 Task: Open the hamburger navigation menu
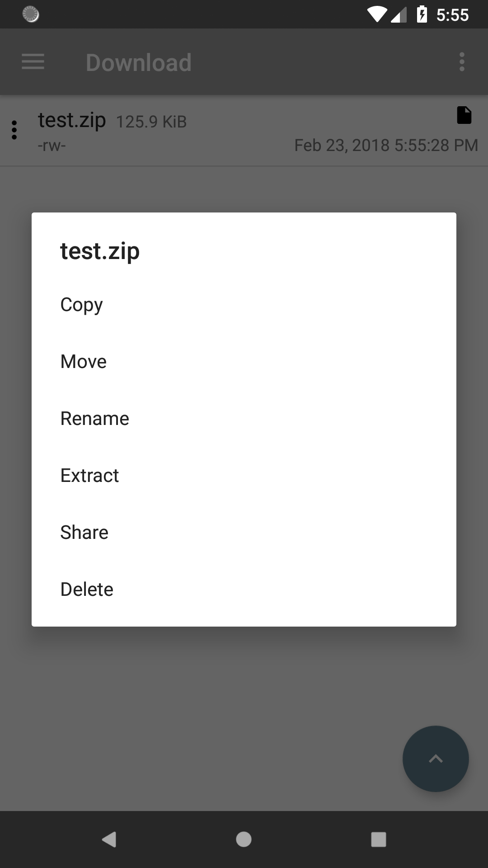(33, 62)
